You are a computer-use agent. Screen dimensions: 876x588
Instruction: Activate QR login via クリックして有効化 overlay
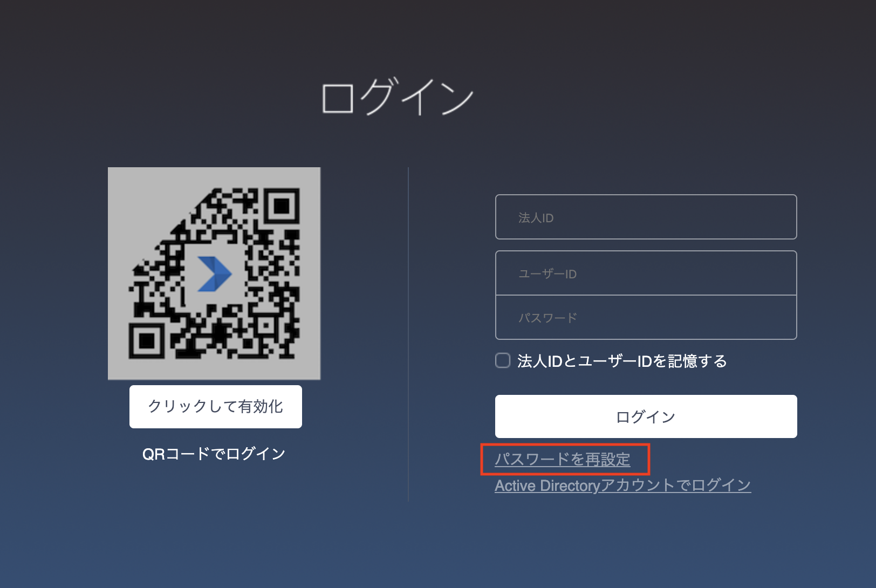(x=215, y=407)
